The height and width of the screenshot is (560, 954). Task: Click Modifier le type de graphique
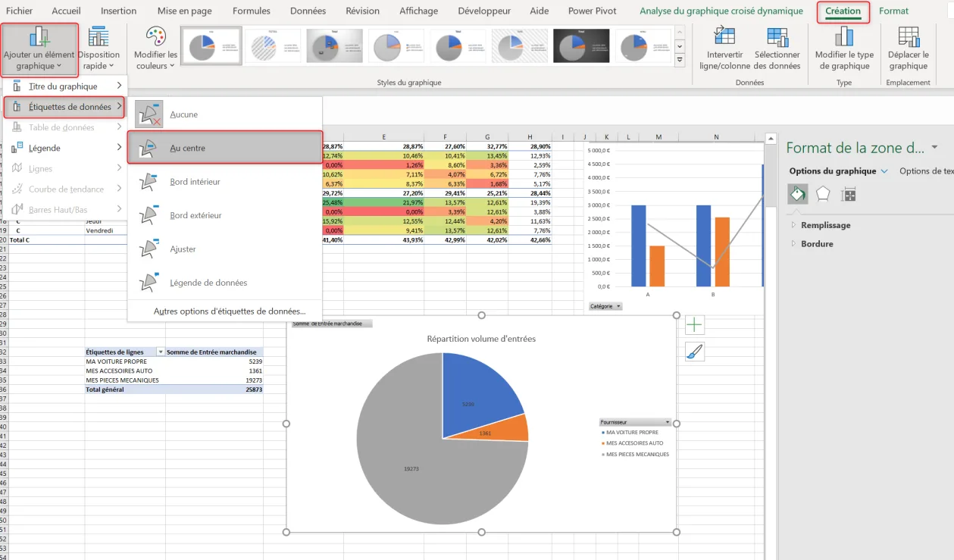(x=844, y=49)
